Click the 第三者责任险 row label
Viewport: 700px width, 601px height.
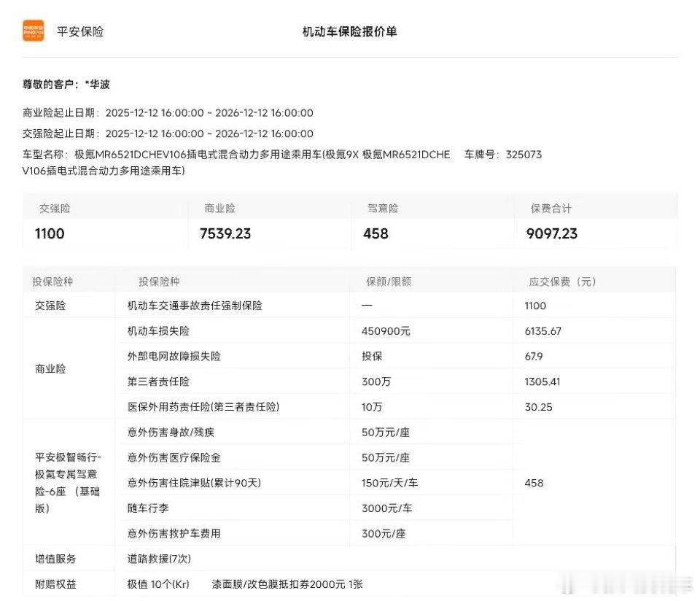click(x=158, y=381)
